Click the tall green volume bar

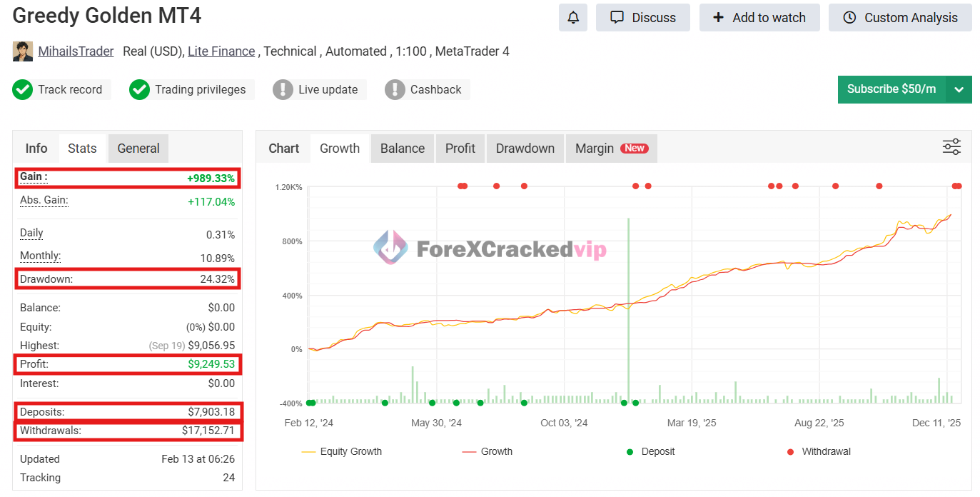629,307
